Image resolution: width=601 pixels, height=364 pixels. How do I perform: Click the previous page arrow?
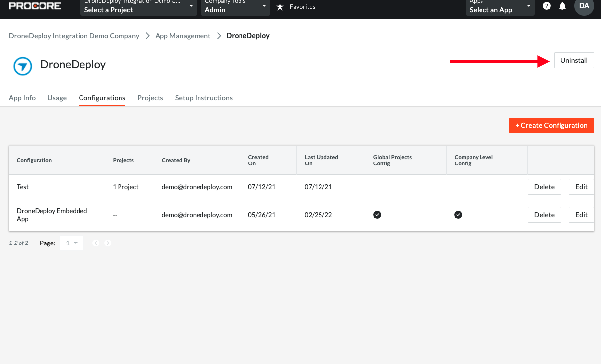(x=96, y=243)
